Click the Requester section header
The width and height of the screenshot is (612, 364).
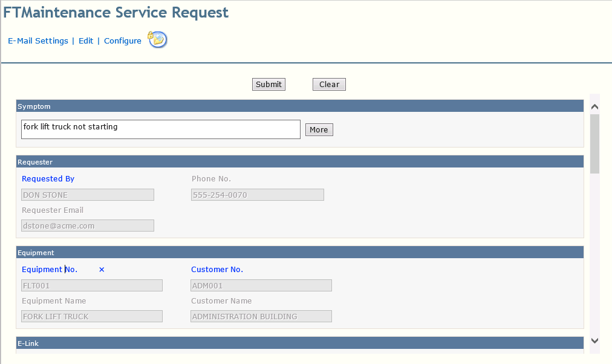click(x=300, y=161)
